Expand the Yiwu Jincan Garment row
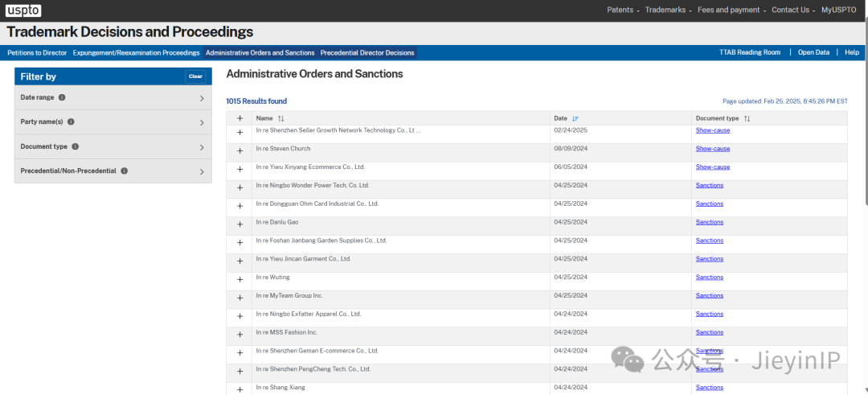 (x=240, y=261)
